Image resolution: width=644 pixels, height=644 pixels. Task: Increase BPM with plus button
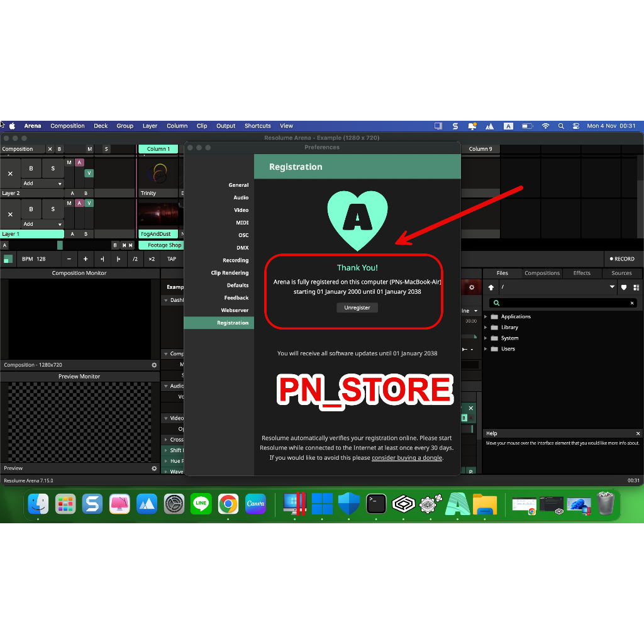(x=86, y=259)
